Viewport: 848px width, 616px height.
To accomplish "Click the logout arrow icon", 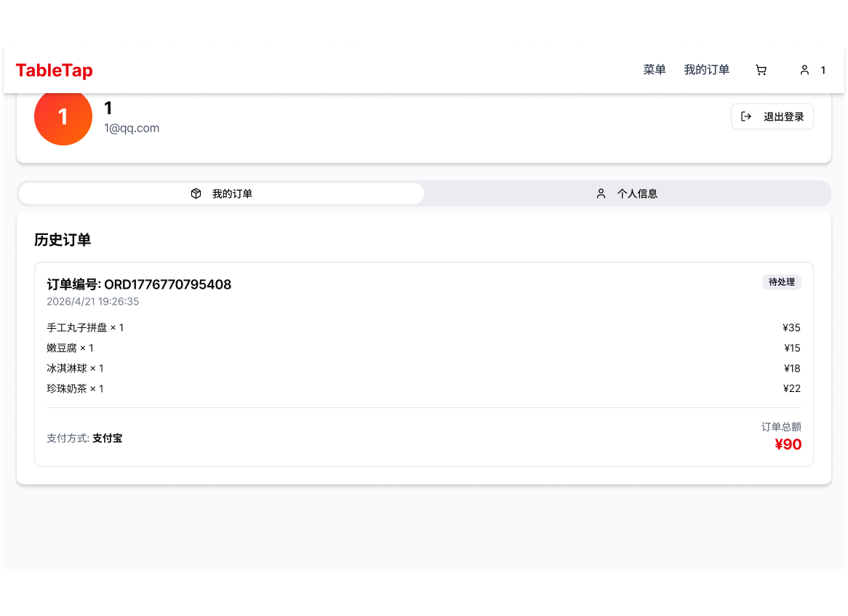I will 745,116.
